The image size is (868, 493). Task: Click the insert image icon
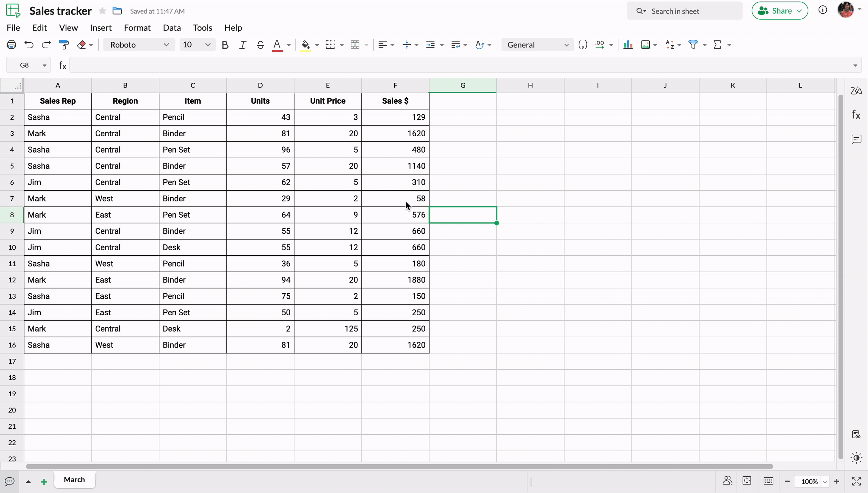click(x=645, y=45)
